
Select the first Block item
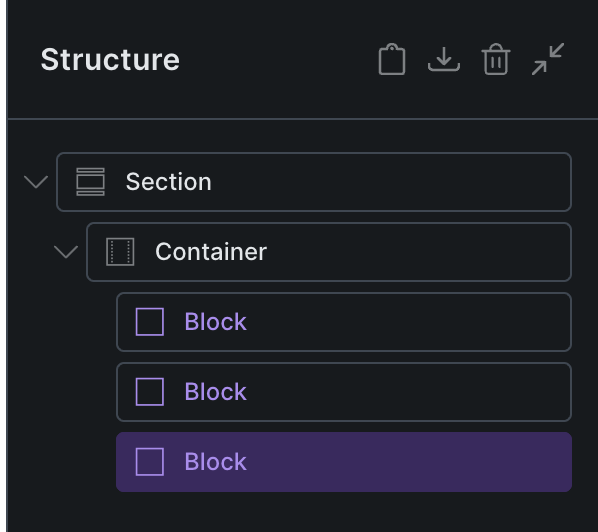tap(344, 322)
